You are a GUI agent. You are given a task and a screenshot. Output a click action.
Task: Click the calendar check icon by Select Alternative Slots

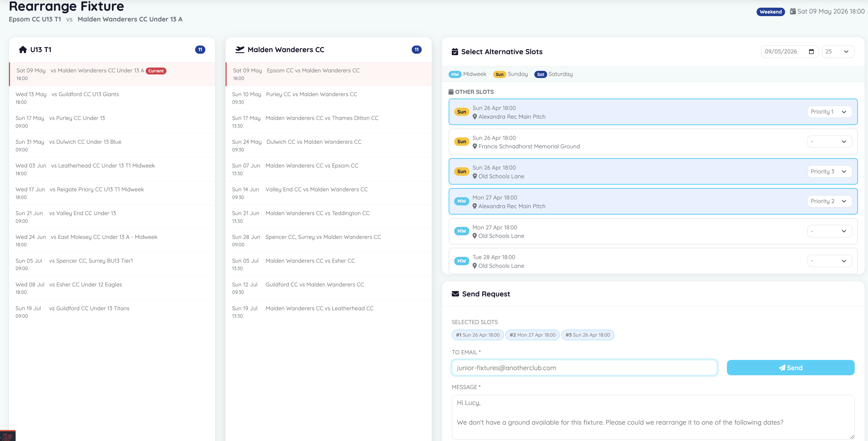click(454, 52)
